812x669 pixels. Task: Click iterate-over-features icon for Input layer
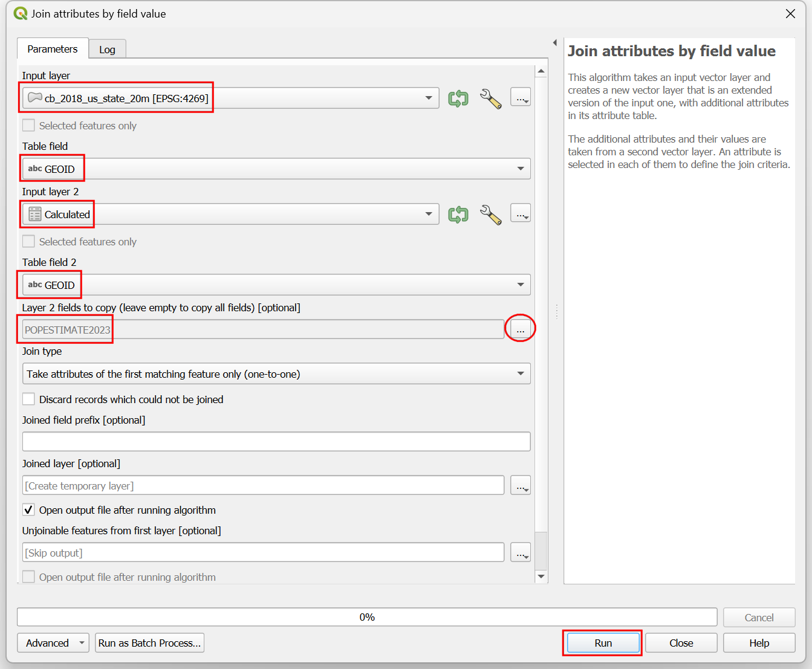[x=458, y=98]
